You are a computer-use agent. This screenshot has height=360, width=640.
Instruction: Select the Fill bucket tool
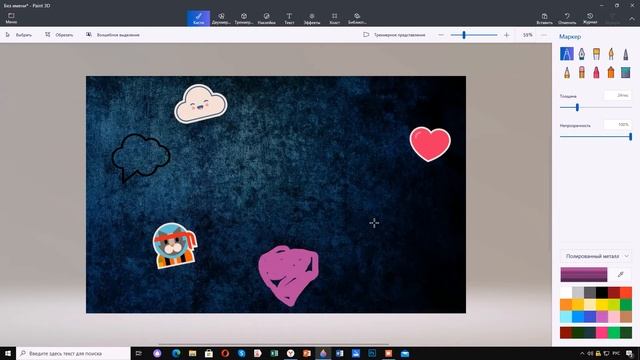[x=626, y=73]
